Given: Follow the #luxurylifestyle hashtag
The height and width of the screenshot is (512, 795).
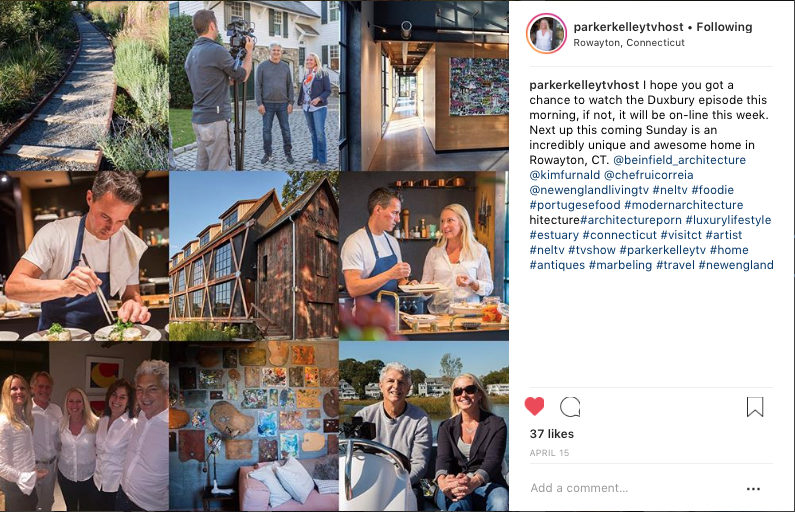Looking at the screenshot, I should click(728, 220).
